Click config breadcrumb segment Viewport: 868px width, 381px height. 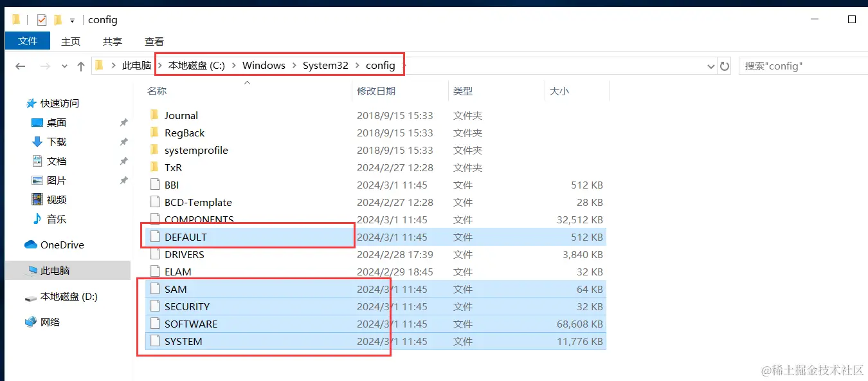(x=381, y=66)
